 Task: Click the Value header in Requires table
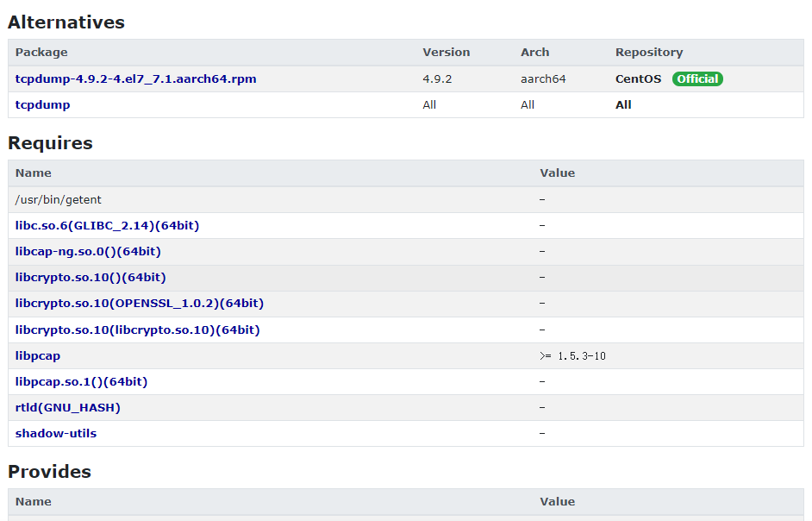(557, 173)
